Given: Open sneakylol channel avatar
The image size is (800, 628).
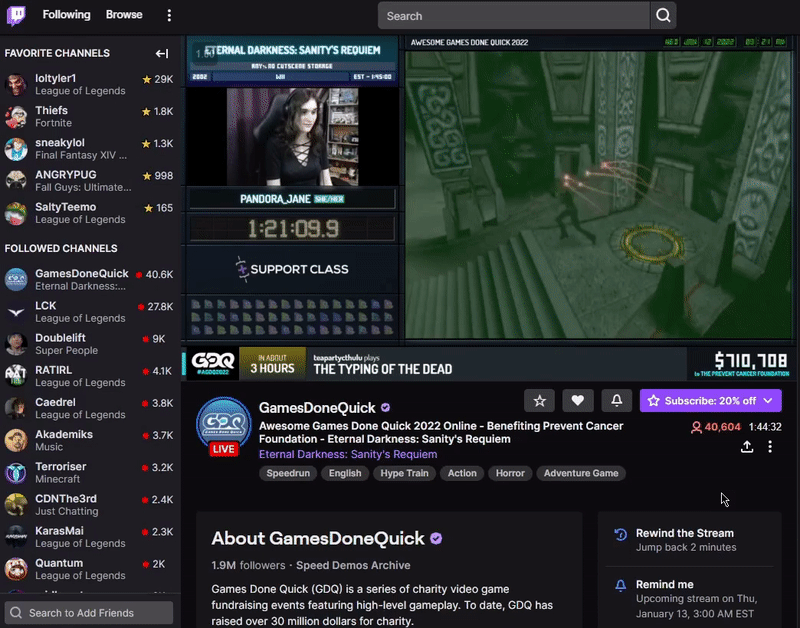Looking at the screenshot, I should [16, 149].
